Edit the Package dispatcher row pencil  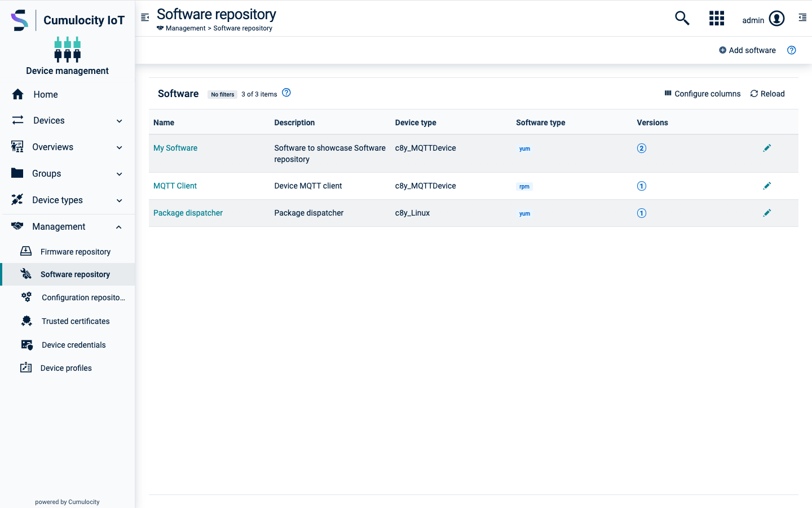click(x=767, y=213)
